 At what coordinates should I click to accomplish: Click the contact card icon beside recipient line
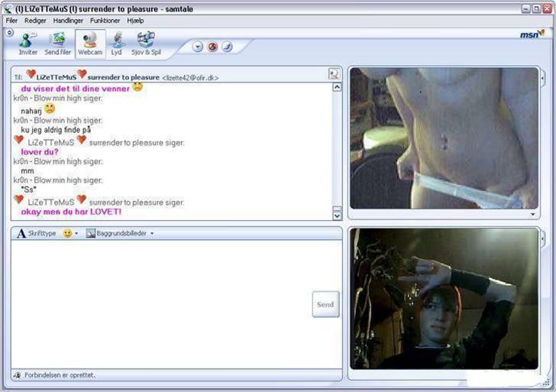tap(334, 74)
